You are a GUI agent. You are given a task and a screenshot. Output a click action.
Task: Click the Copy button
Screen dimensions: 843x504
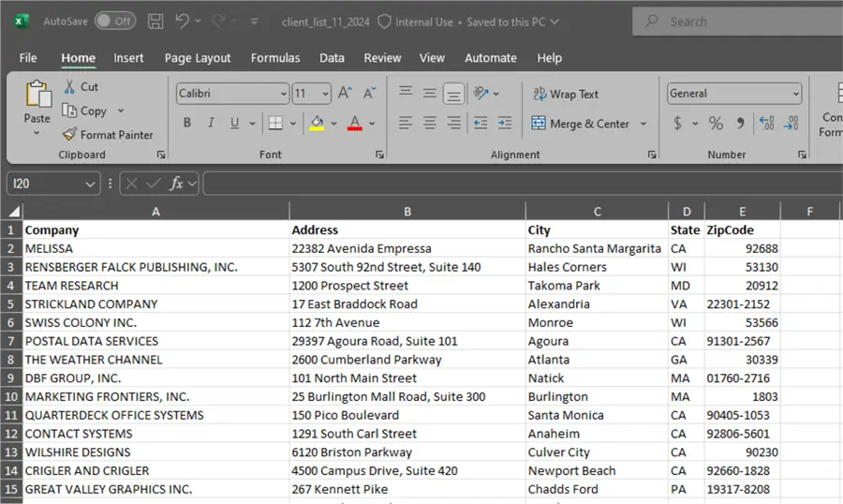tap(85, 111)
